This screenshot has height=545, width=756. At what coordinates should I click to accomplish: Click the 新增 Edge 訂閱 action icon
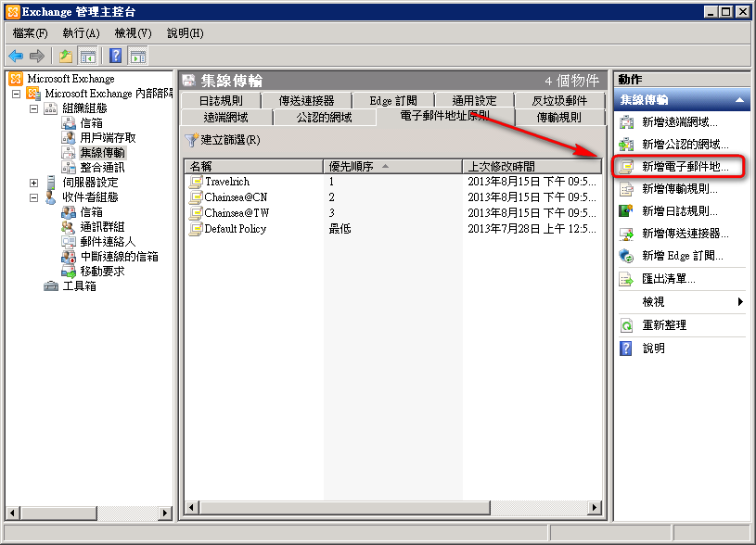click(626, 256)
